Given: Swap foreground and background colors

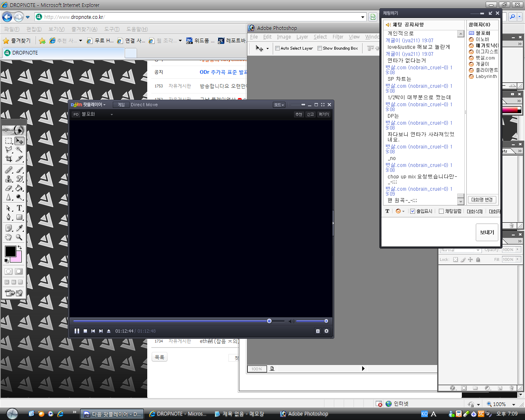Looking at the screenshot, I should (x=20, y=247).
